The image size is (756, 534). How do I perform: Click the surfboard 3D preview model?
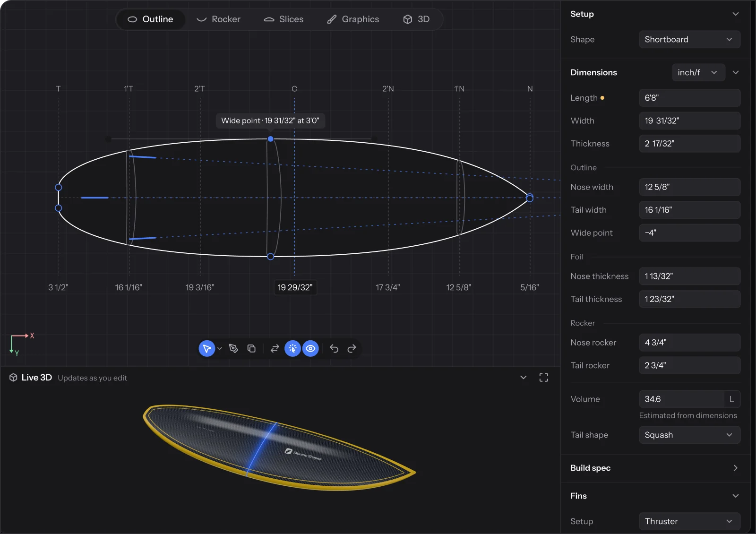279,448
